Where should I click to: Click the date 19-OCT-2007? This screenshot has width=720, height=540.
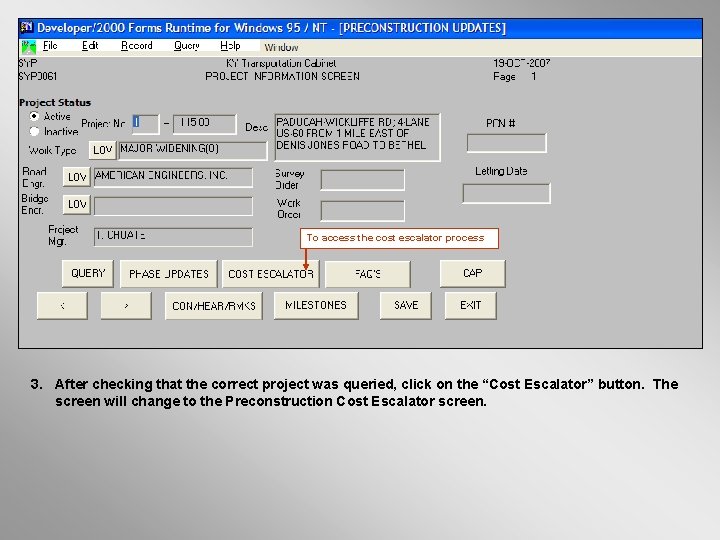point(522,63)
